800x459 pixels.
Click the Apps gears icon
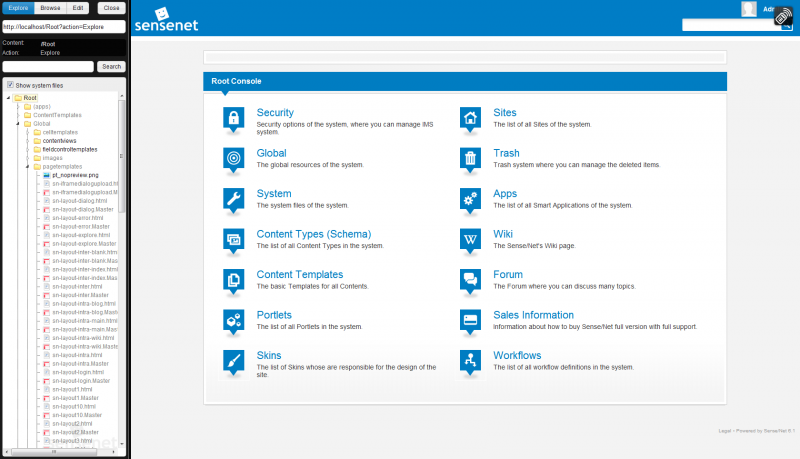tap(470, 200)
